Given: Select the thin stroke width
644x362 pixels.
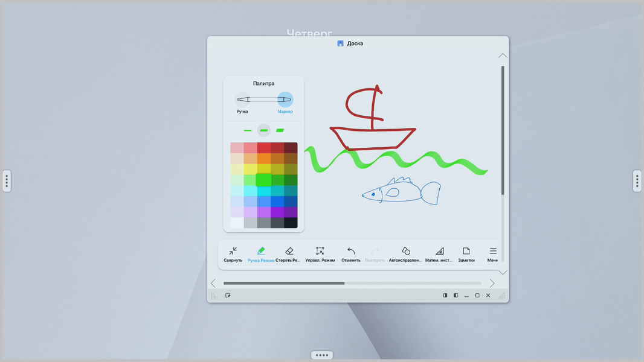Looking at the screenshot, I should click(248, 130).
